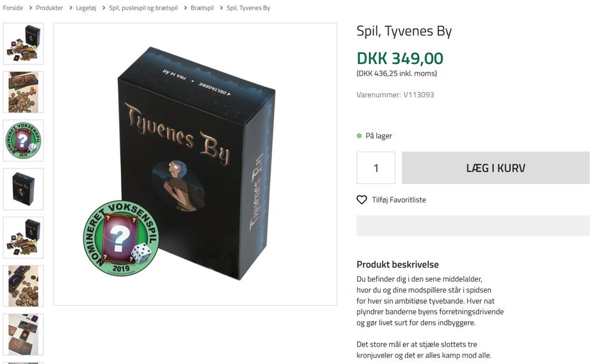Select first thumbnail with box and game contents

(x=24, y=43)
